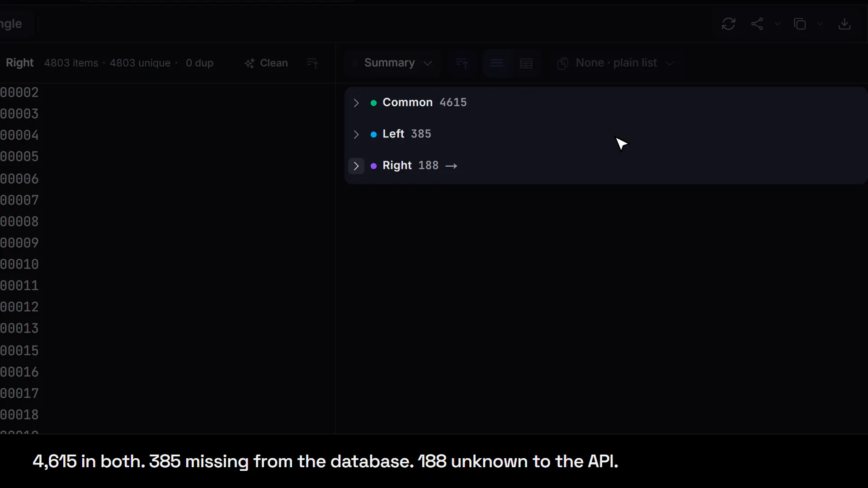Click the refresh icon in top bar
The height and width of the screenshot is (488, 868).
click(728, 24)
